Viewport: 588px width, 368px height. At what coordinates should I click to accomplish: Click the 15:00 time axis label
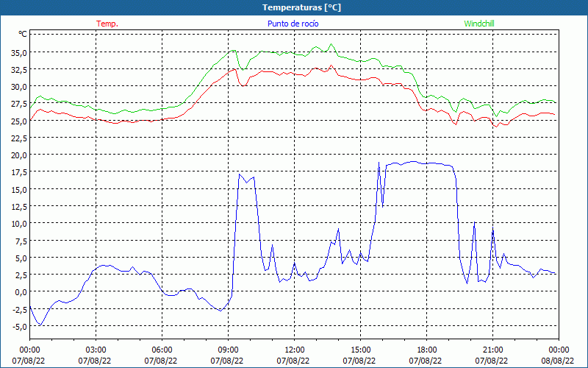(x=360, y=350)
